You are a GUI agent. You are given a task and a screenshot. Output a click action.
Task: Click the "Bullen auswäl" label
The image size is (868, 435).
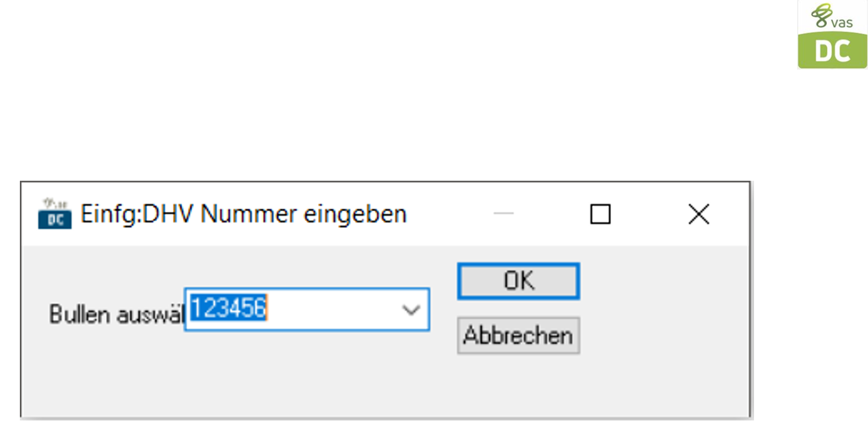coord(116,314)
